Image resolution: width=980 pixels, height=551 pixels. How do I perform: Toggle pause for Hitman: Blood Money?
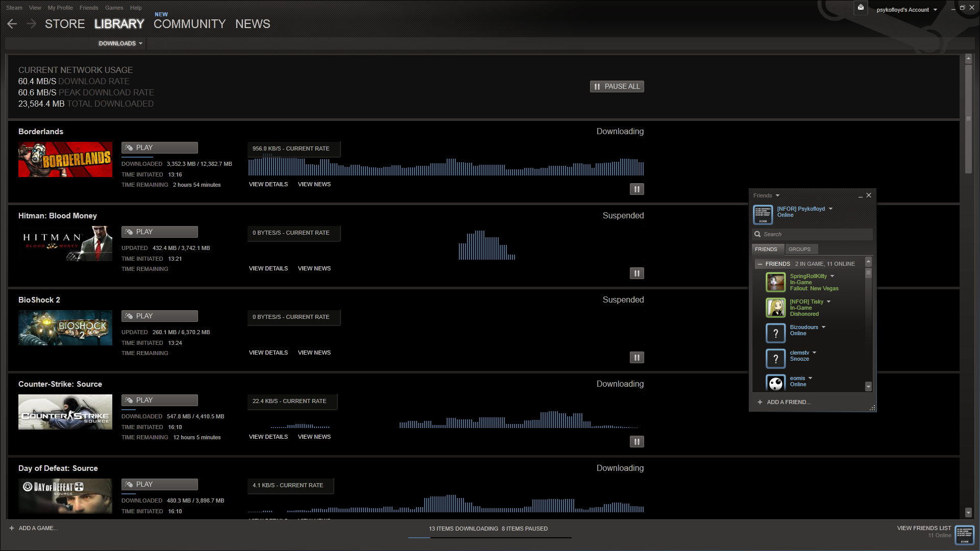tap(636, 273)
